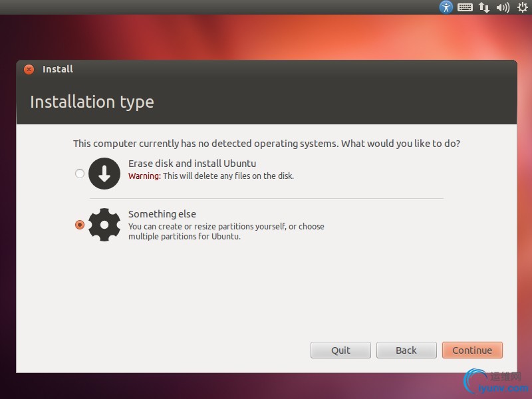
Task: Click the 'Something else' label text
Action: [162, 214]
